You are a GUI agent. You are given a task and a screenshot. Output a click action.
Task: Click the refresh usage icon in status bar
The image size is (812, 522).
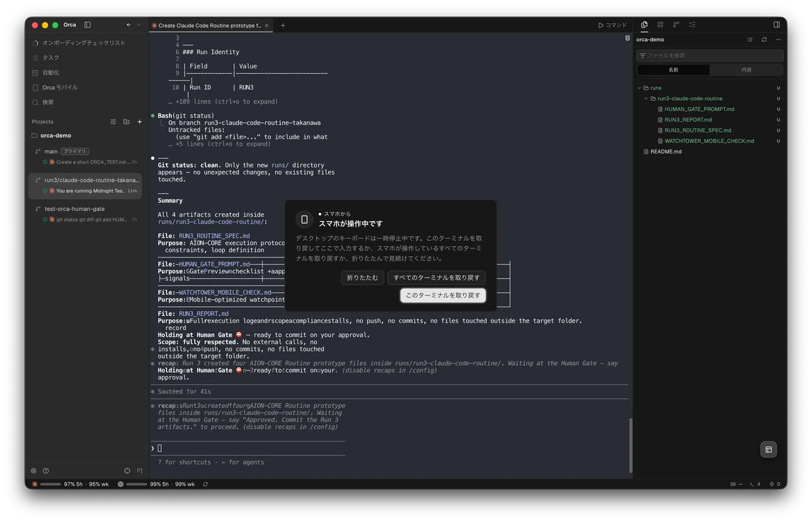pos(205,484)
